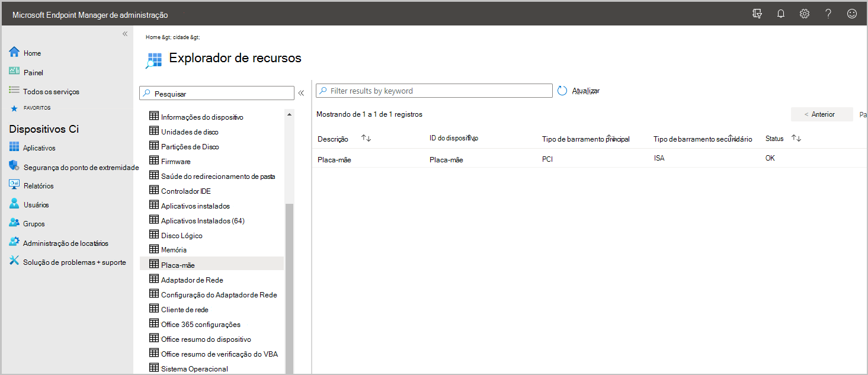Screen dimensions: 868x375
Task: Select Placa-mãe in the class list
Action: [x=212, y=264]
